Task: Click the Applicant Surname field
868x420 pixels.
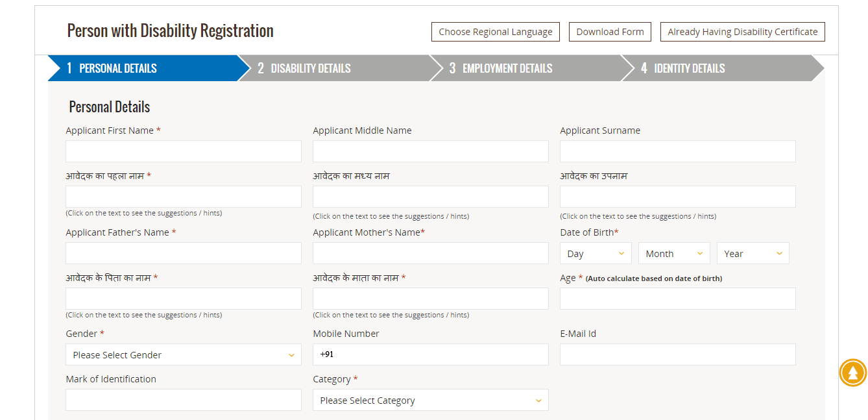Action: point(677,151)
